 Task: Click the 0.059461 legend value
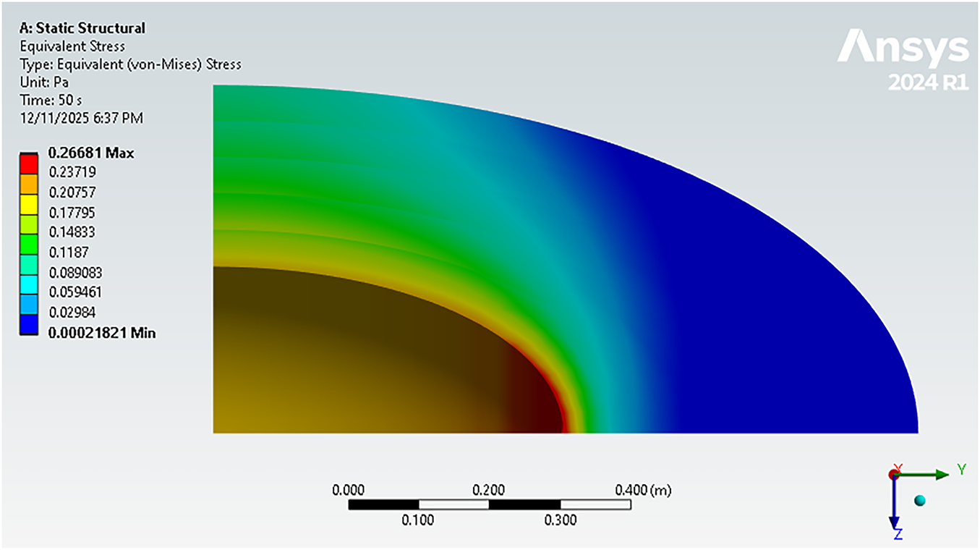click(x=74, y=292)
